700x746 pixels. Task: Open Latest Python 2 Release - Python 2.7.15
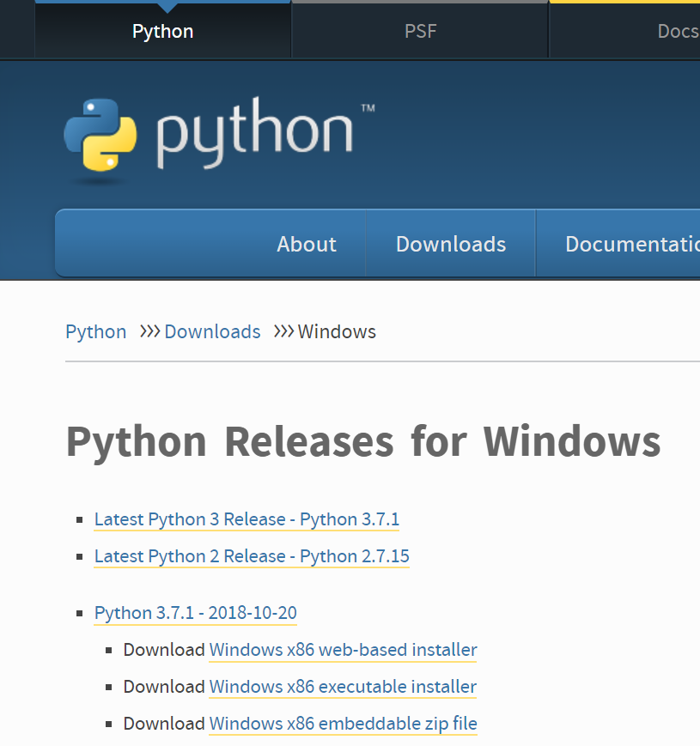(252, 556)
